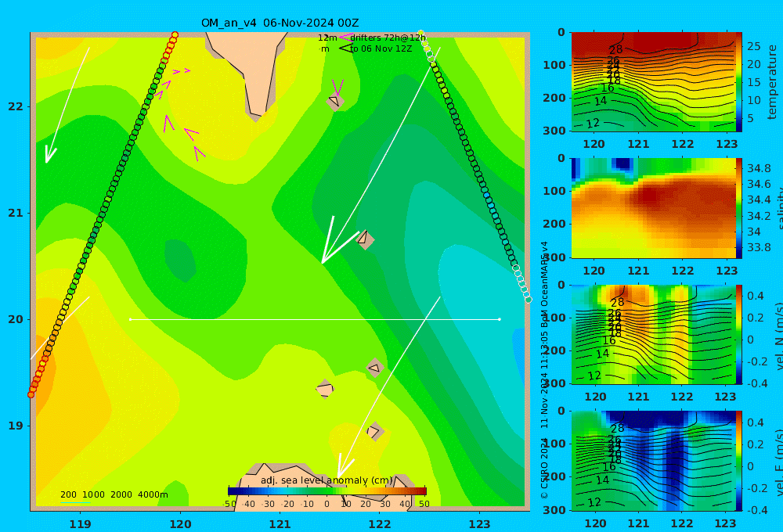
Task: Click the 25 tick on temperature colorbar
Action: pyautogui.click(x=754, y=46)
